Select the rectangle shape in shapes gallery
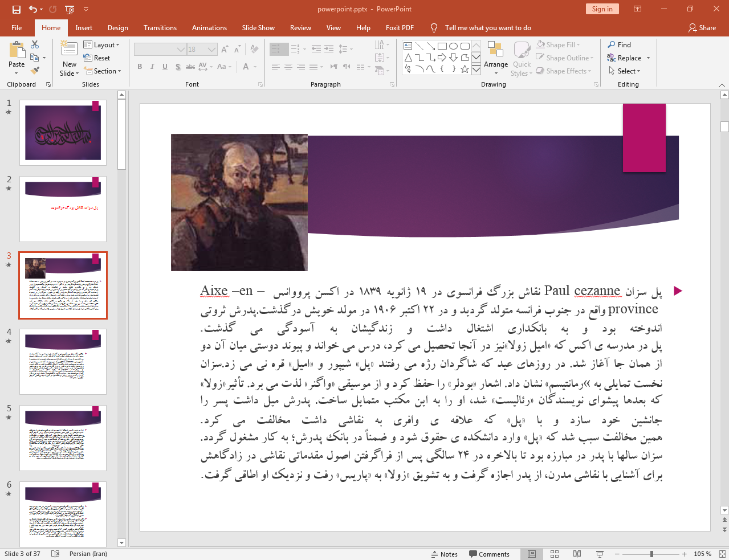This screenshot has height=560, width=729. point(442,46)
